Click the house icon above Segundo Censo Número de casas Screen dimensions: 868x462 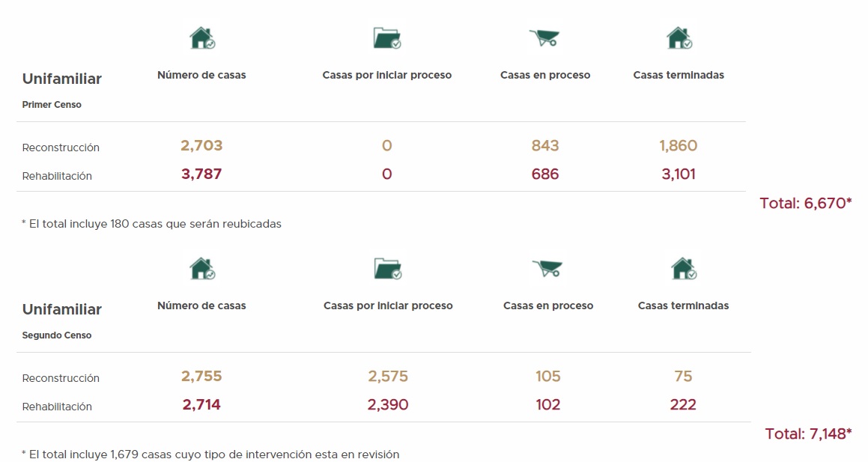[x=202, y=269]
